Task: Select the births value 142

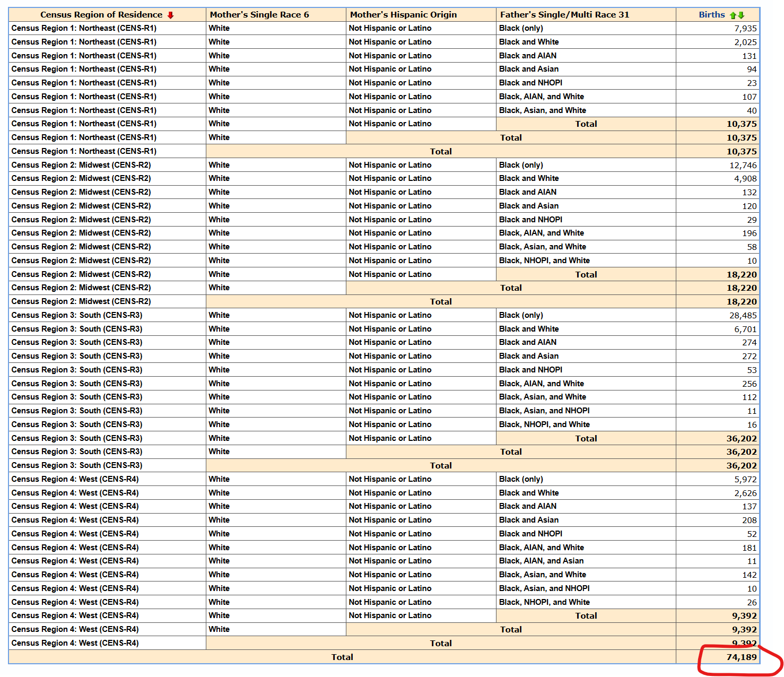Action: tap(750, 575)
